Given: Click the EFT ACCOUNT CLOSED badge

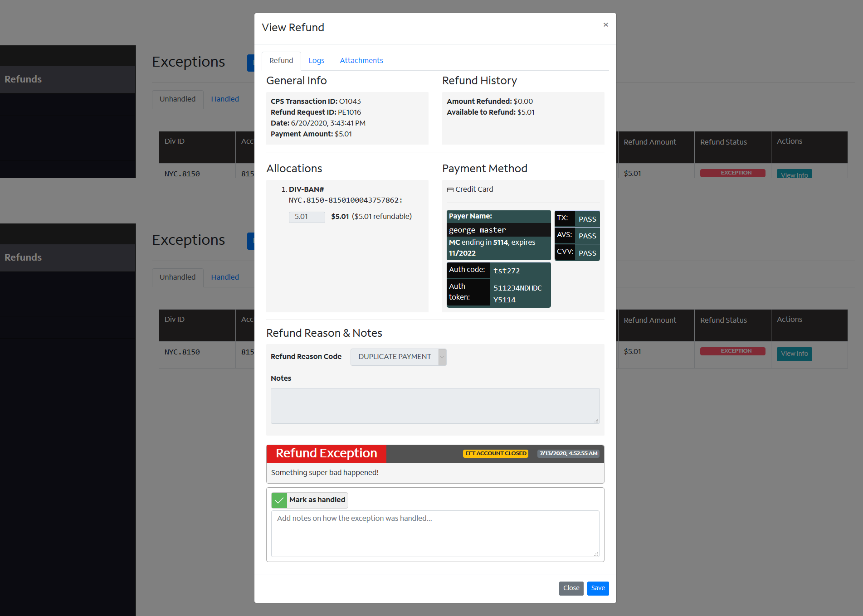Looking at the screenshot, I should click(495, 454).
